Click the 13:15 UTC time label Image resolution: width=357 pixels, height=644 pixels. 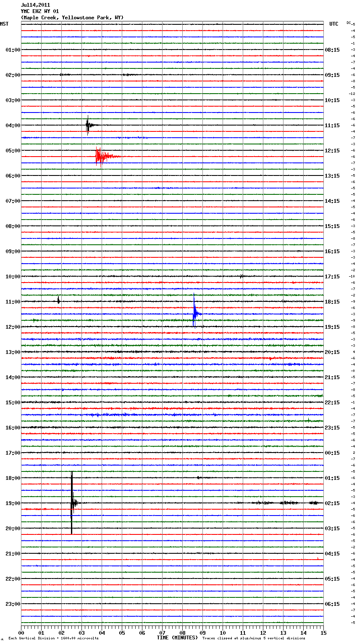tap(332, 176)
